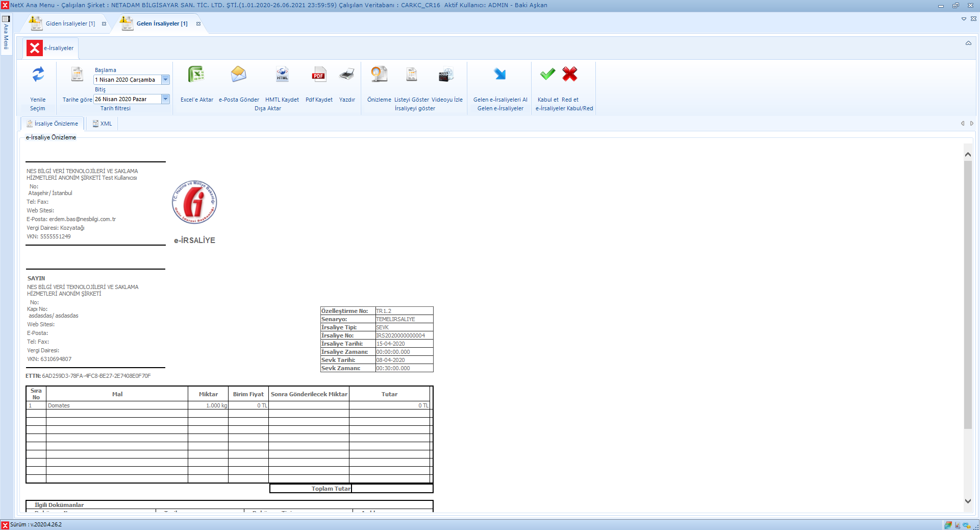The image size is (980, 530).
Task: Click the Yenile refresh icon
Action: point(38,75)
